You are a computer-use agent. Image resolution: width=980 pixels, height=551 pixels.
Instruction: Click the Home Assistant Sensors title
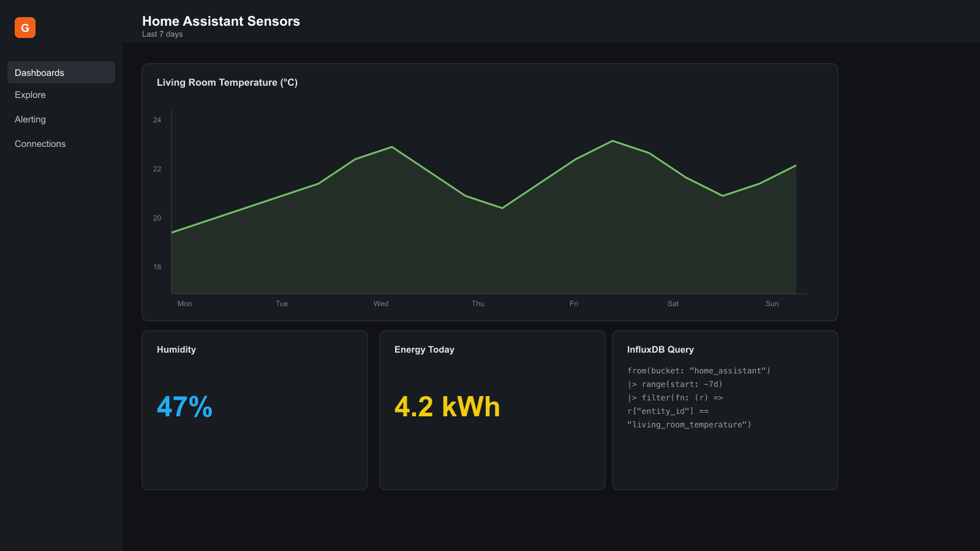(x=221, y=21)
